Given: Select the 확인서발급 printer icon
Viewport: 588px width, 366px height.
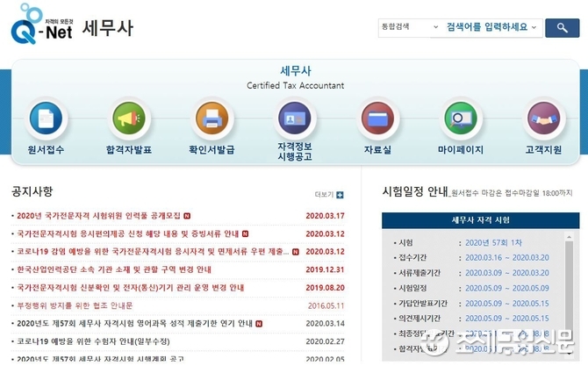Looking at the screenshot, I should coord(212,119).
